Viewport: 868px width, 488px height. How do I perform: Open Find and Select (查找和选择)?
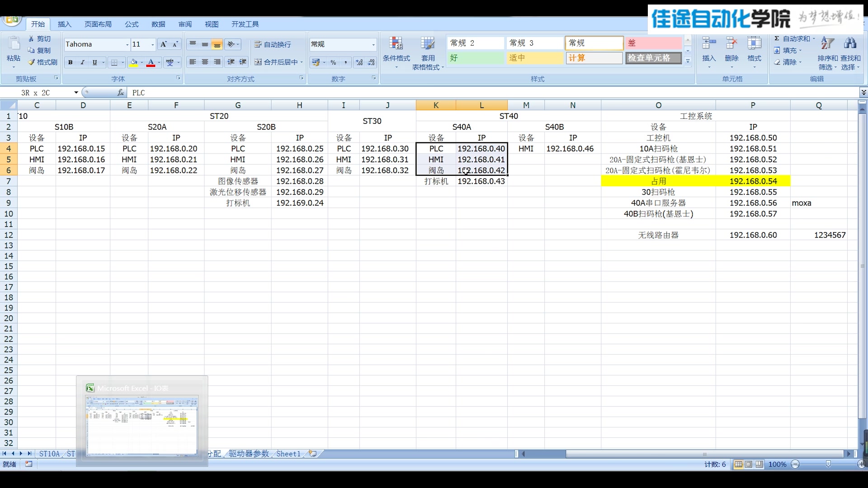(850, 53)
